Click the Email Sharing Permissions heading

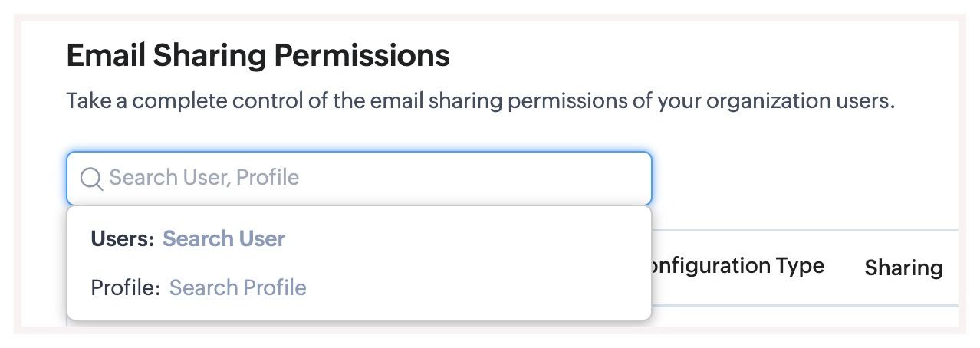pos(258,56)
